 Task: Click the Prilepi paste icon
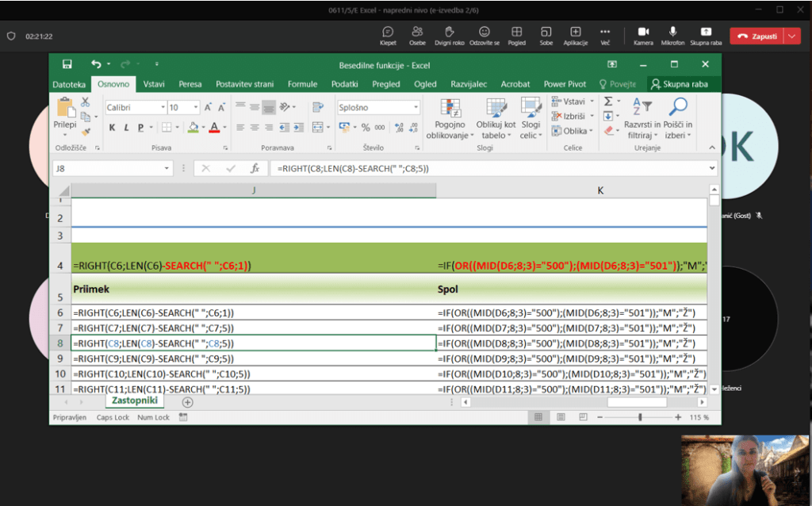pos(65,107)
